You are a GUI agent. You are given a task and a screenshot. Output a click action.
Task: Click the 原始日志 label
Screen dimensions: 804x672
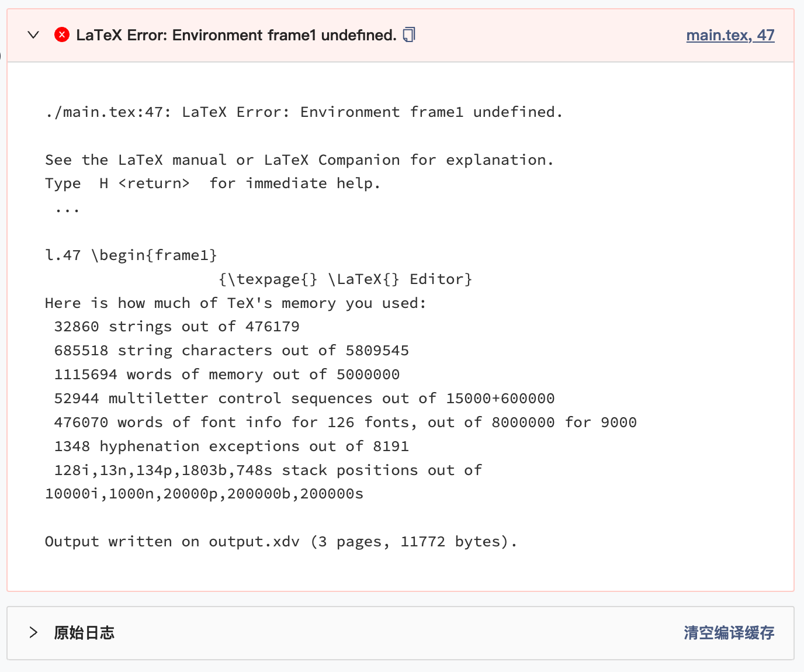pyautogui.click(x=84, y=633)
